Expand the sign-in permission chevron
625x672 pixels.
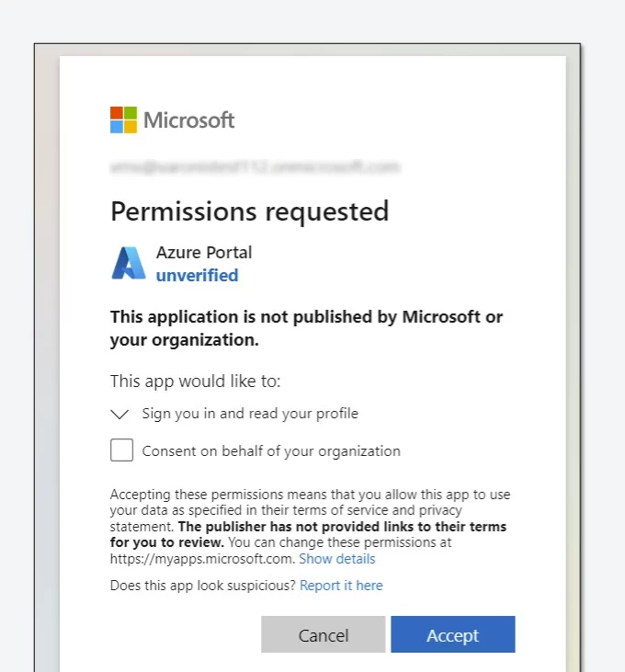119,414
